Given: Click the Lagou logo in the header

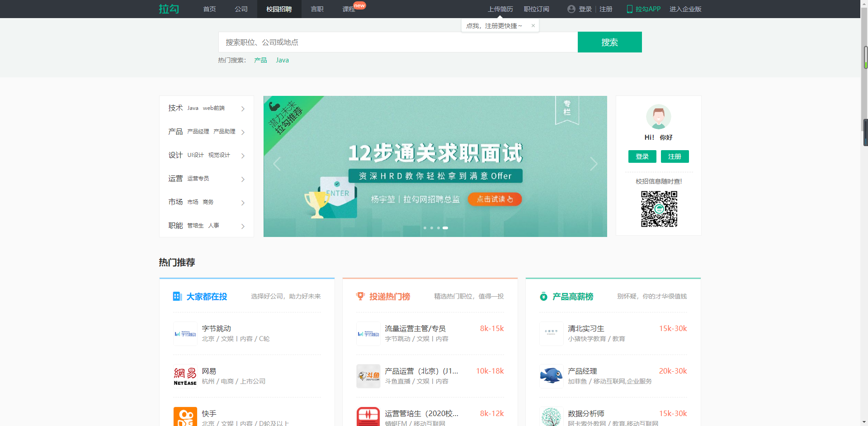Looking at the screenshot, I should (x=169, y=9).
